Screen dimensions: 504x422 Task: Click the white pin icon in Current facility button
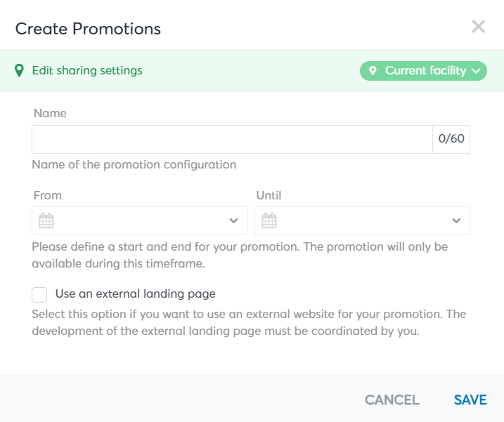(x=373, y=71)
